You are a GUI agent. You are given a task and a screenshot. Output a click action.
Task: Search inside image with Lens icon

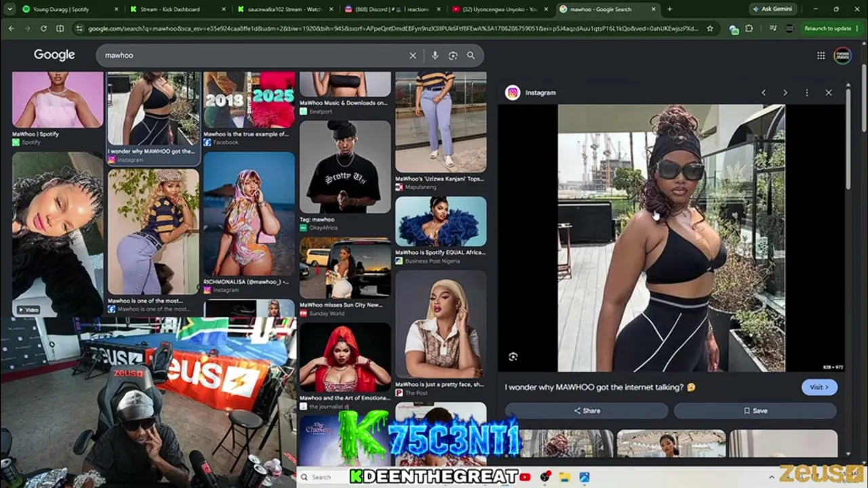coord(513,357)
